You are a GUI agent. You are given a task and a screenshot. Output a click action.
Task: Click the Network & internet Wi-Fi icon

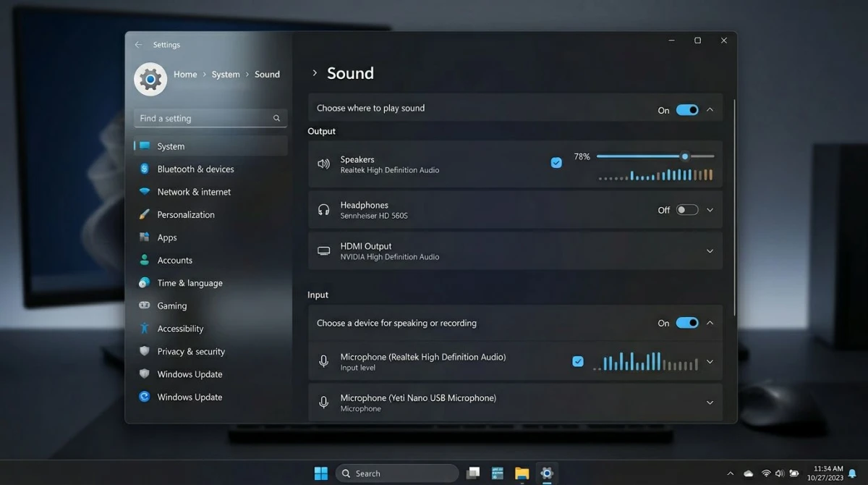click(x=145, y=192)
